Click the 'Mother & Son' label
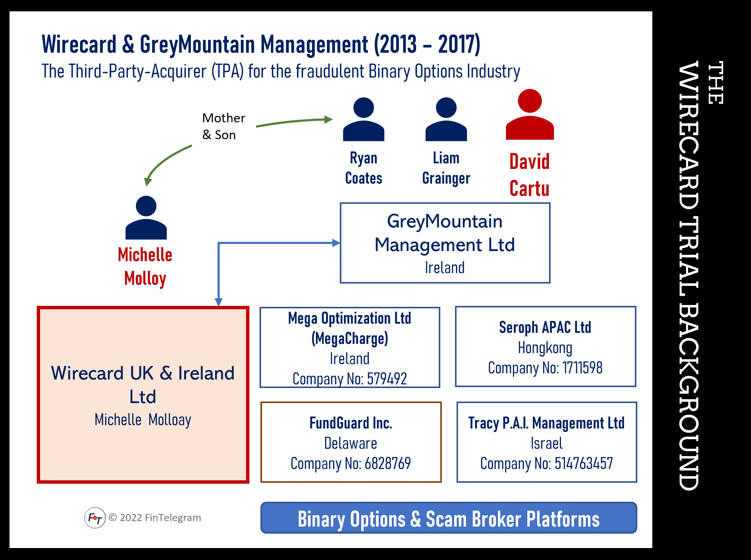Screen dimensions: 751x560 pos(223,126)
